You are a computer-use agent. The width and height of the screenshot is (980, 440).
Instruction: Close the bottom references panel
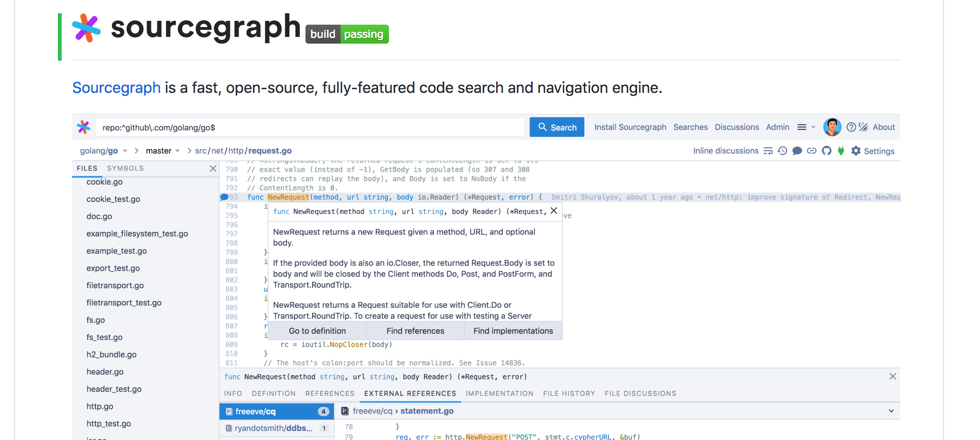pos(892,376)
